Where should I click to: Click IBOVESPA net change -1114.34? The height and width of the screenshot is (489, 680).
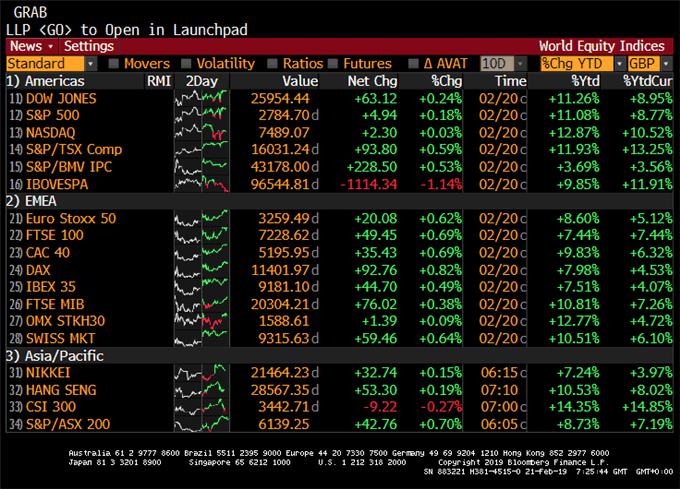tap(369, 184)
